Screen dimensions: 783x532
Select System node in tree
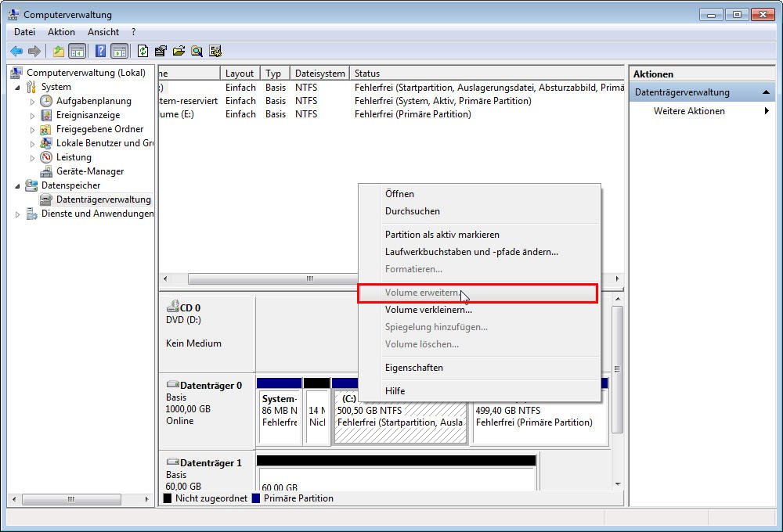click(x=56, y=87)
